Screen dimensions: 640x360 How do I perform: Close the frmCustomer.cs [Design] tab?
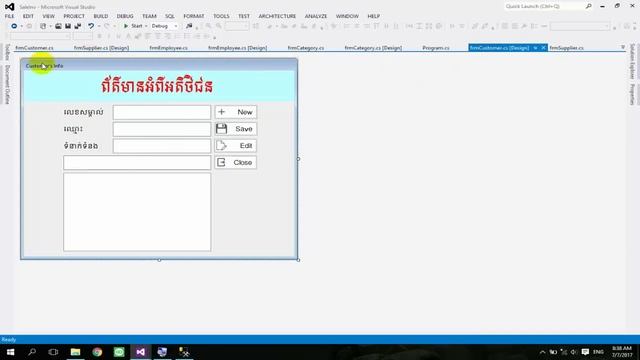tap(543, 48)
